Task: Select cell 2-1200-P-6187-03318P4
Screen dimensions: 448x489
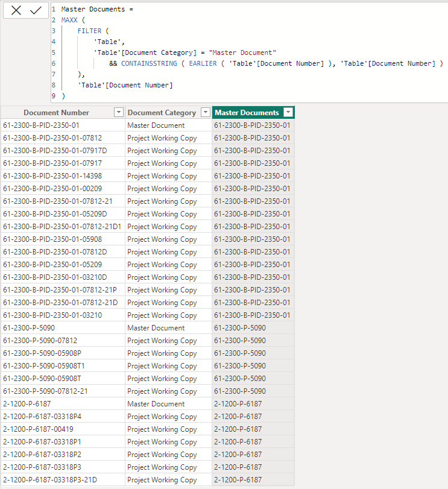Action: 63,416
